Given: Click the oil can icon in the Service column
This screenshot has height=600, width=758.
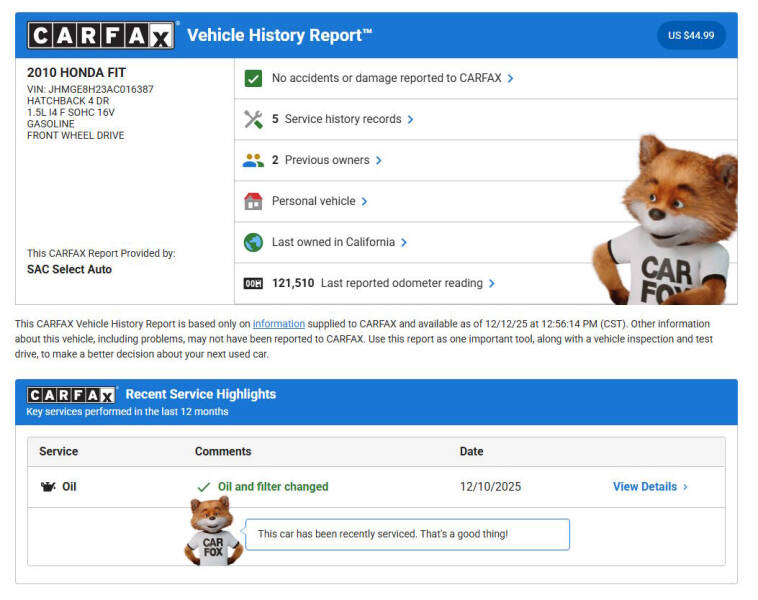Looking at the screenshot, I should tap(47, 487).
